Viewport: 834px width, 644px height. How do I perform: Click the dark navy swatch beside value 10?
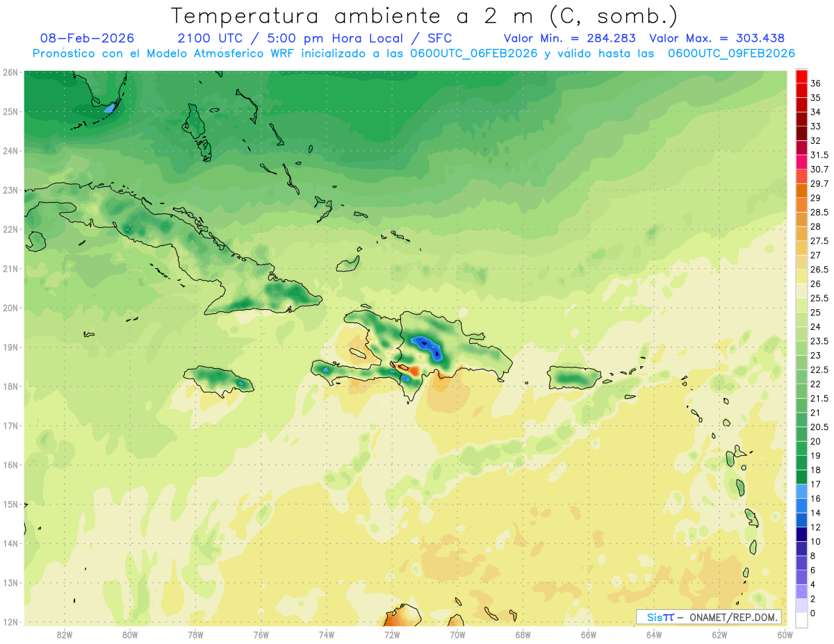(x=801, y=534)
